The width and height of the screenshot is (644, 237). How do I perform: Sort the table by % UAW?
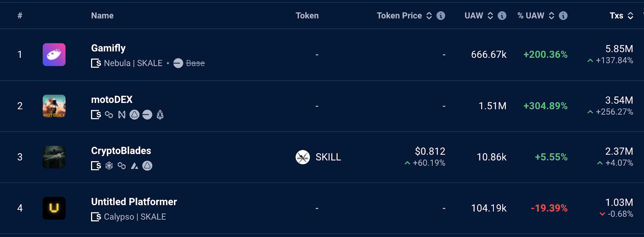(x=551, y=15)
